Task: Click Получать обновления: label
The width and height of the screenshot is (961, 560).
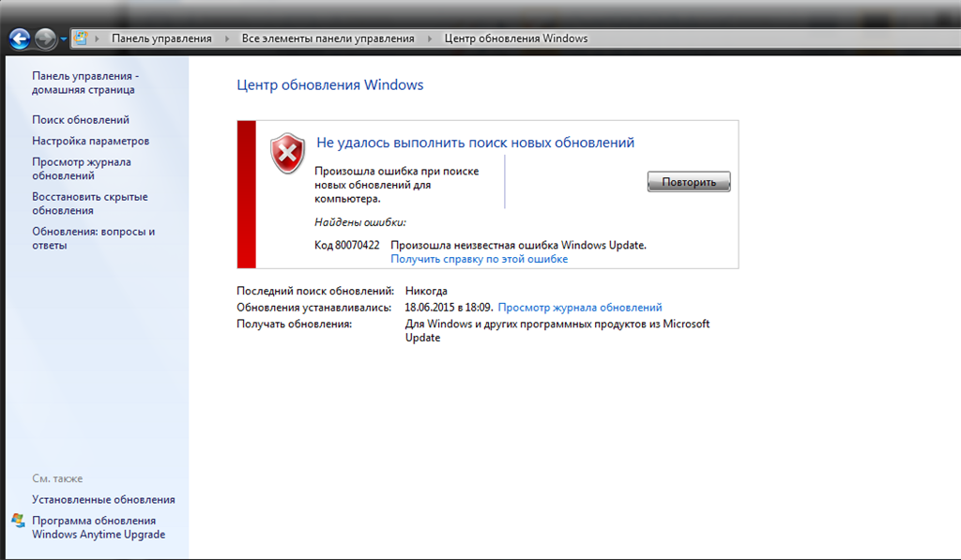Action: (x=294, y=325)
